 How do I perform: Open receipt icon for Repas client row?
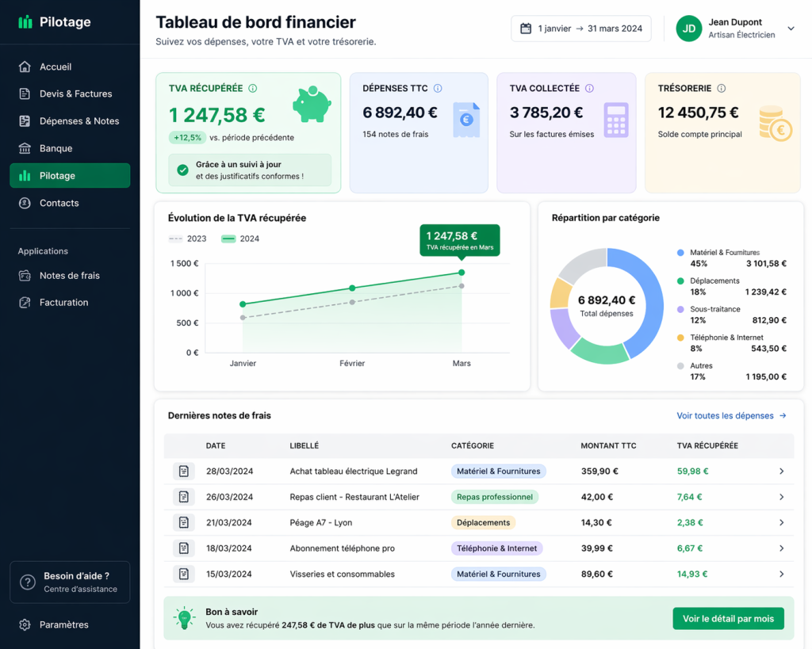(184, 497)
